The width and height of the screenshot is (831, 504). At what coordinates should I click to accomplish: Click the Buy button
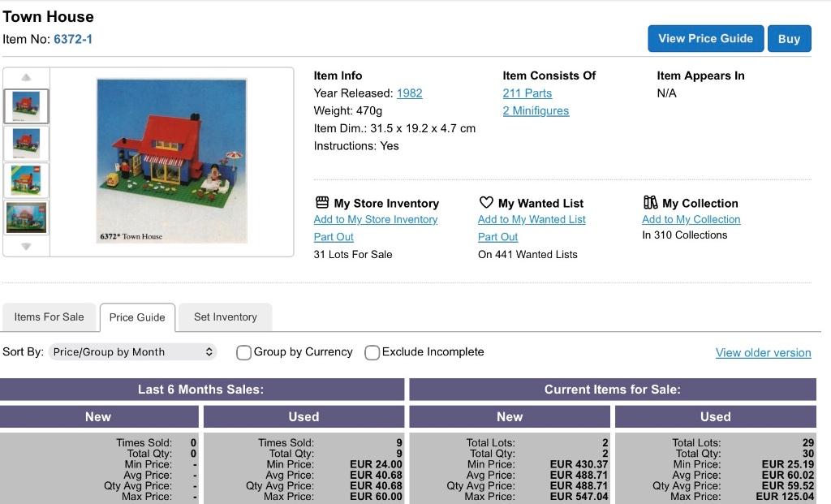tap(789, 39)
